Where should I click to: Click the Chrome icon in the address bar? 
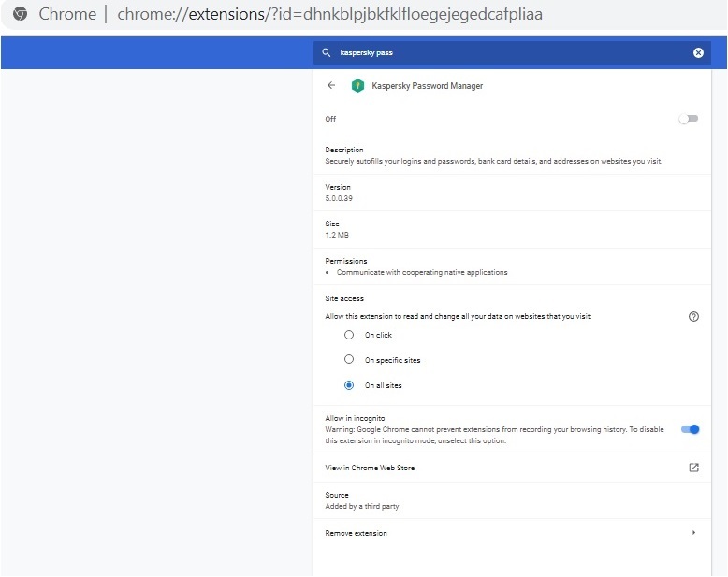click(x=20, y=14)
